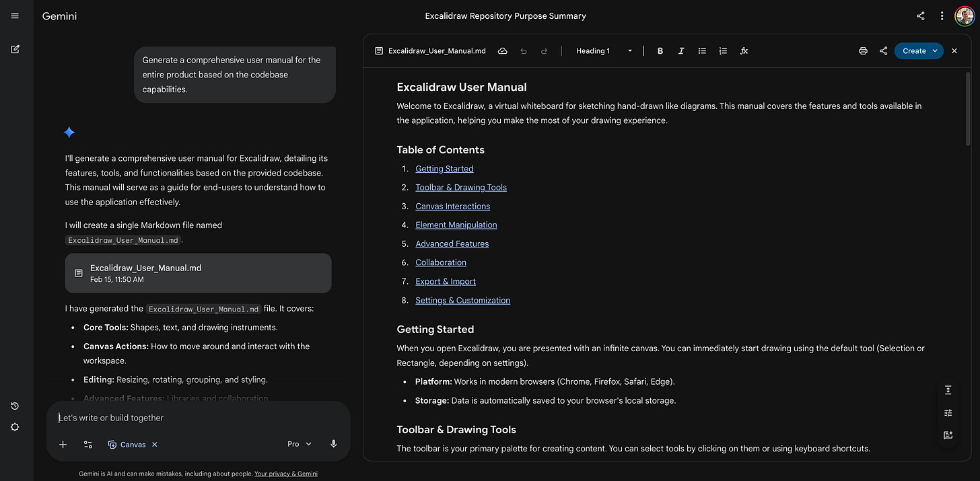Click the Excalidraw_User_Manual.md file card

pos(198,273)
